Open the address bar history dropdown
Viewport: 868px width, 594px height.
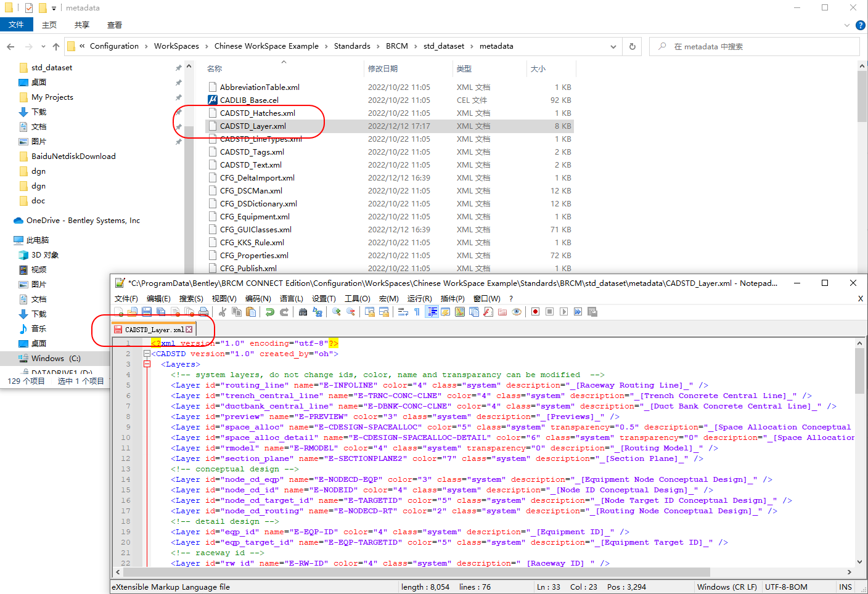coord(613,47)
